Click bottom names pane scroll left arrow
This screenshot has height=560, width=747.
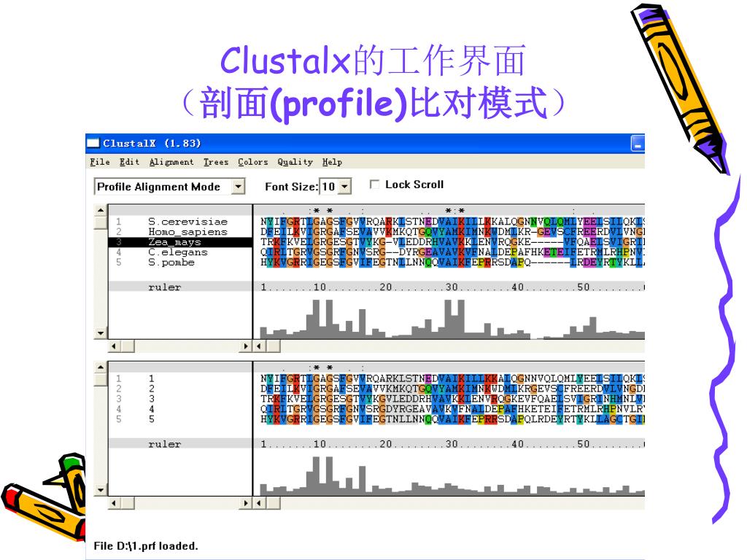coord(114,503)
